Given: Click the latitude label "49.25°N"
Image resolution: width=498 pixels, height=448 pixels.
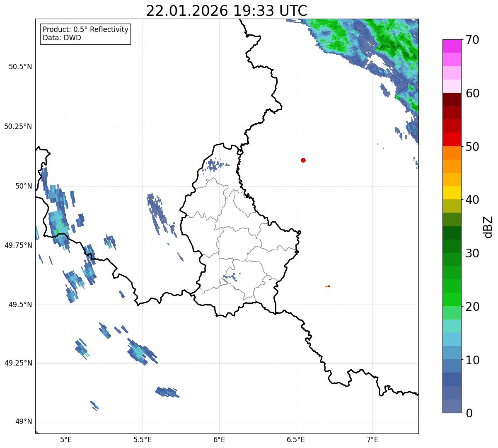Looking at the screenshot, I should pos(18,363).
